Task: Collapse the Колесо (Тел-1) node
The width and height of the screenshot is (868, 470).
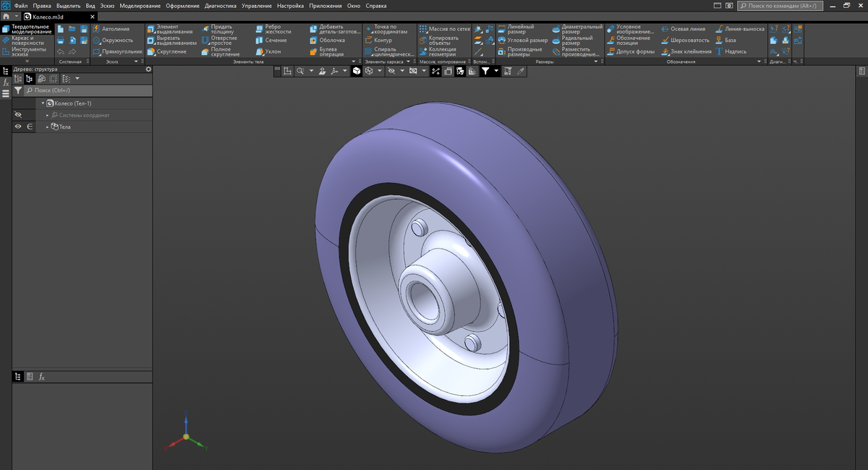Action: point(43,103)
